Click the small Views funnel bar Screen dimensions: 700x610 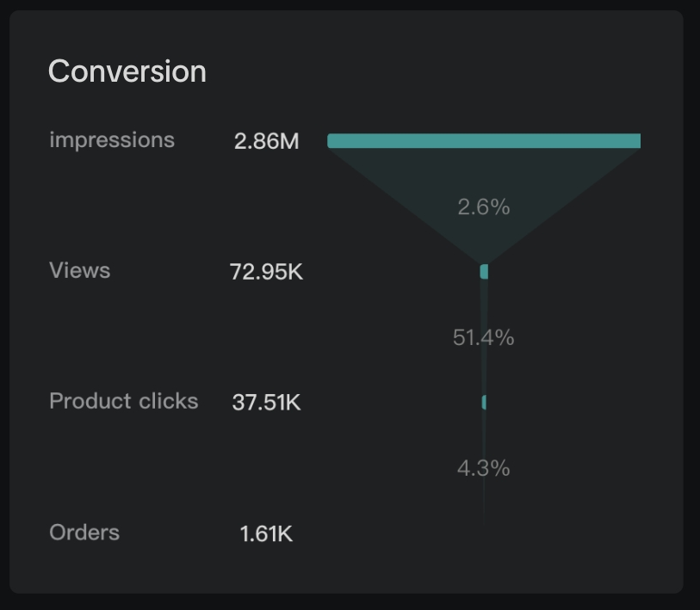click(x=484, y=272)
